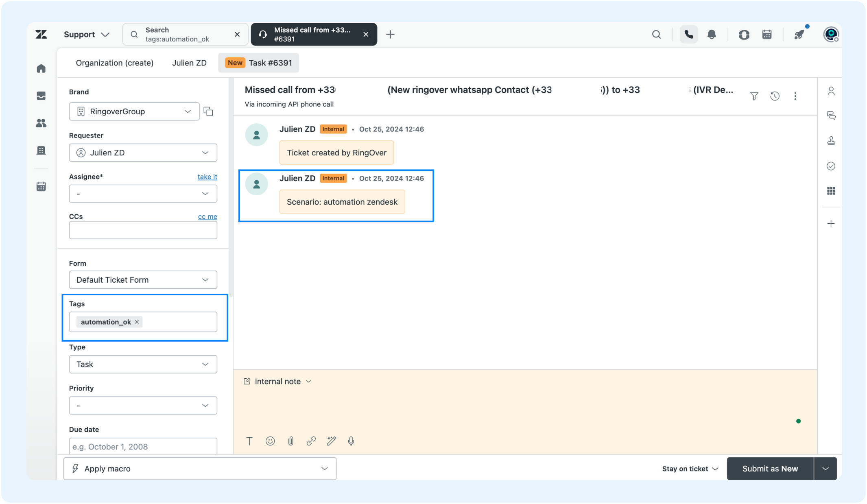Add a new tab with plus
The image size is (867, 504).
click(x=390, y=35)
